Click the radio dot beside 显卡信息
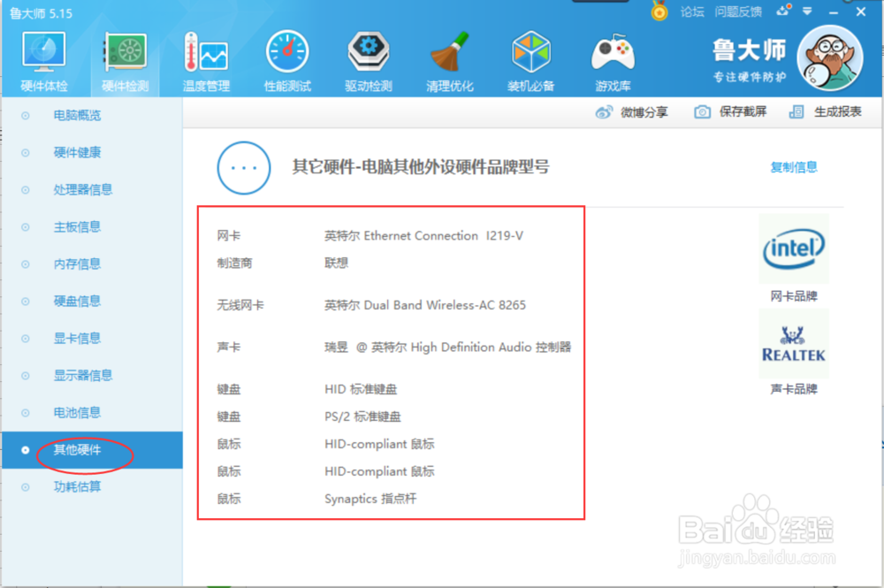 coord(26,339)
